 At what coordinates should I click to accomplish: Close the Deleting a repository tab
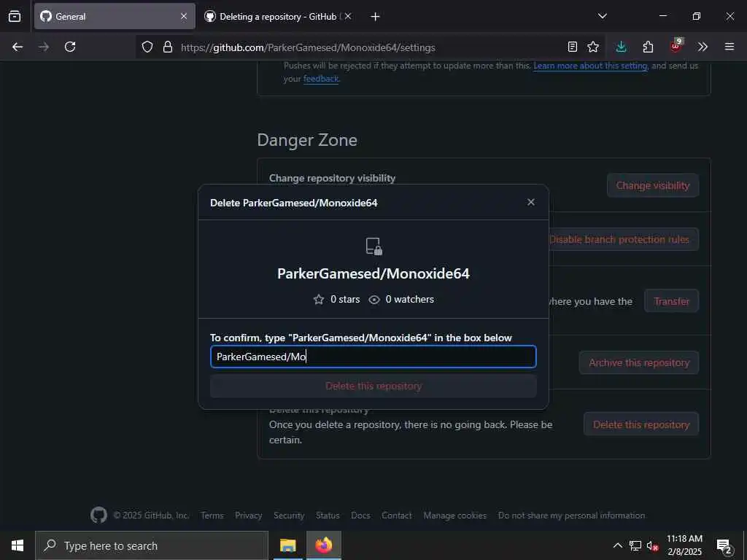[x=348, y=17]
